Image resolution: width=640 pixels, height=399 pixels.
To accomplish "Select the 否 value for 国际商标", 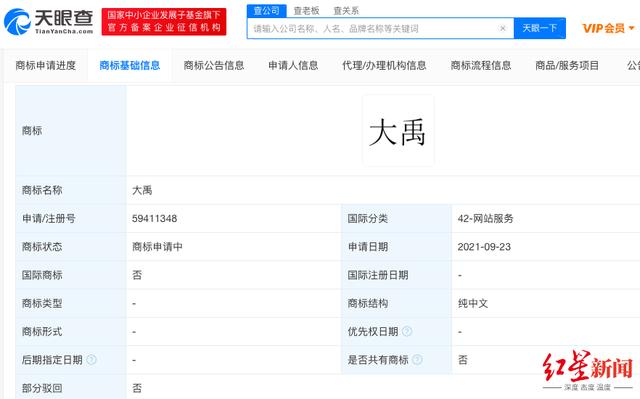I will 137,275.
